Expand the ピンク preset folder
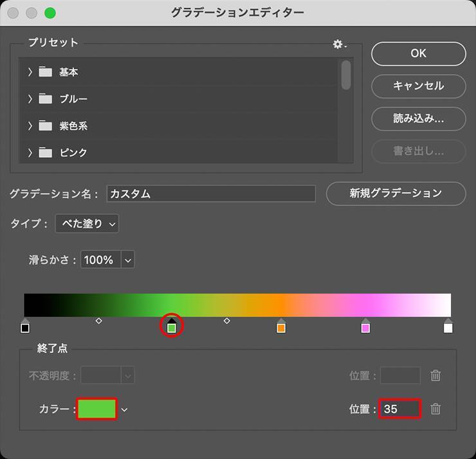 pos(30,153)
